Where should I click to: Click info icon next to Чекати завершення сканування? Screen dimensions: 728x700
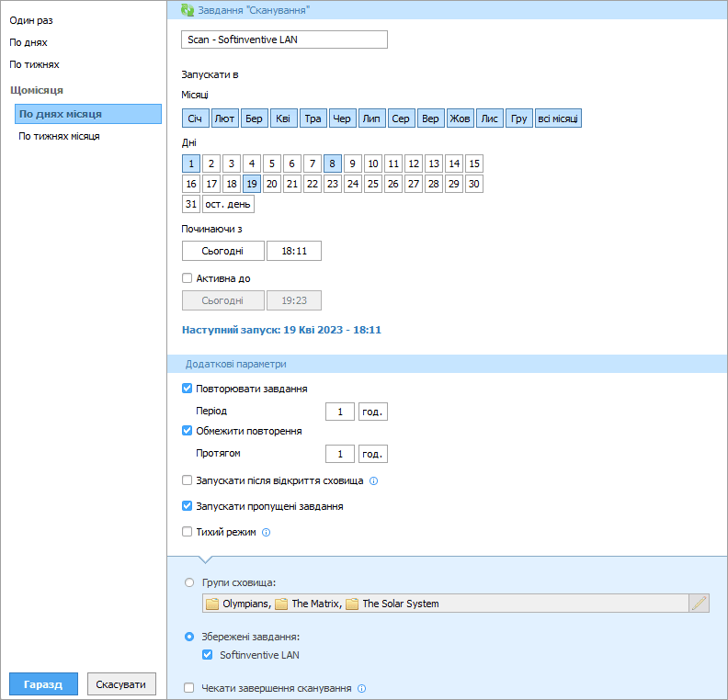pos(361,688)
